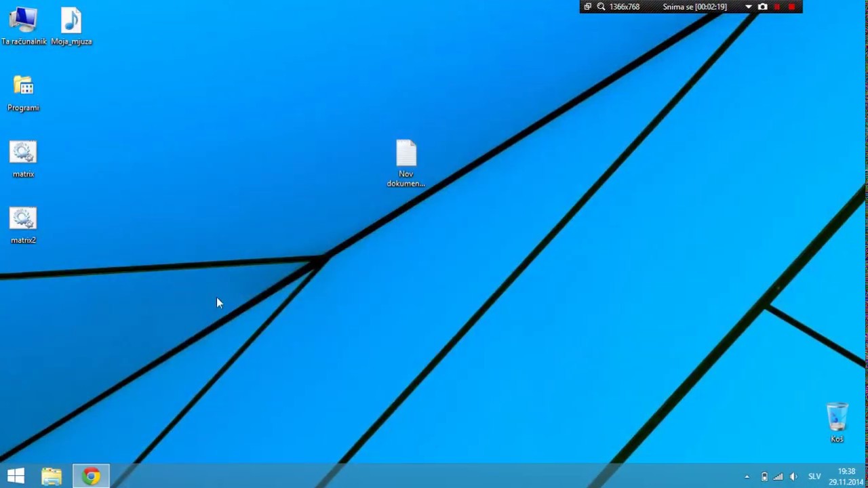Select the Ta računalnik desktop icon
Image resolution: width=868 pixels, height=488 pixels.
click(23, 26)
